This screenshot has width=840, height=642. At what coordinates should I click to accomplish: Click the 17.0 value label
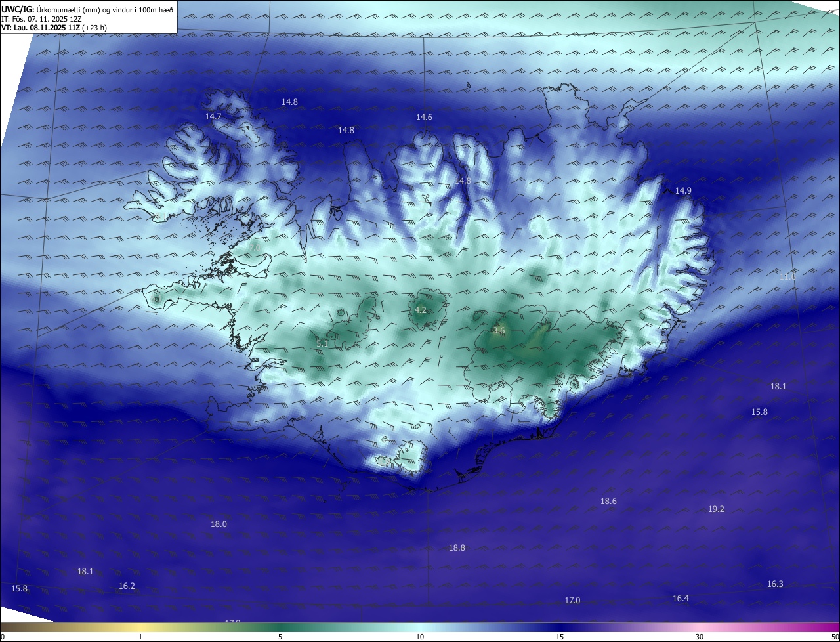572,600
